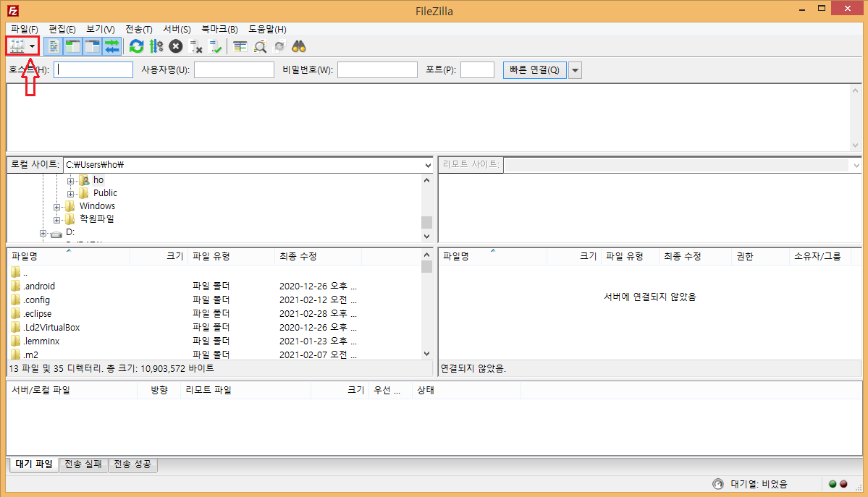Screen dimensions: 868x497
Task: Toggle message log display
Action: click(x=53, y=46)
